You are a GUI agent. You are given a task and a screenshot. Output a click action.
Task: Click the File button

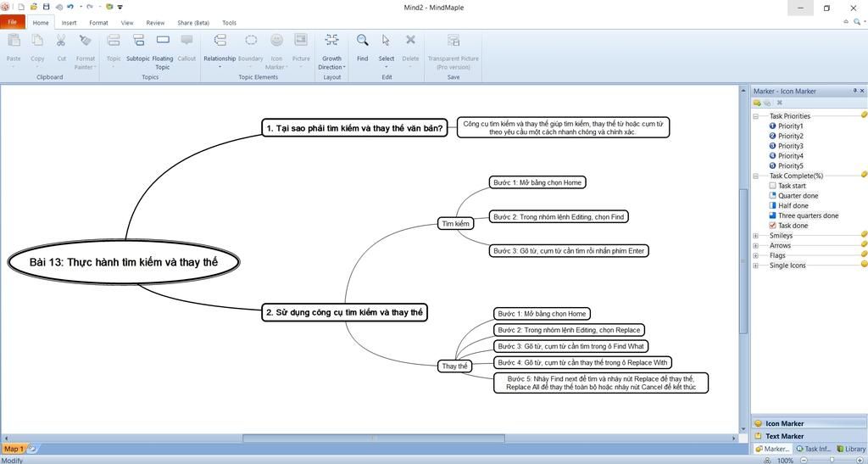pyautogui.click(x=12, y=23)
